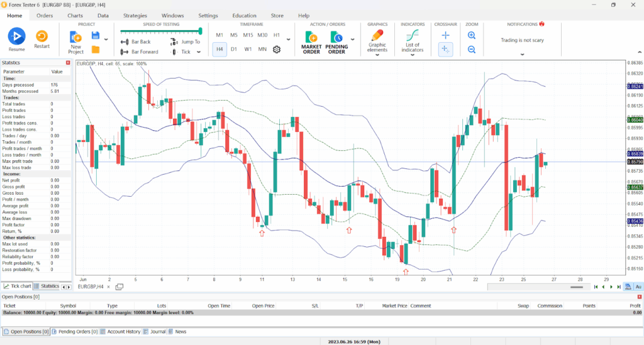The width and height of the screenshot is (644, 345).
Task: Zoom in on the chart
Action: click(x=472, y=36)
